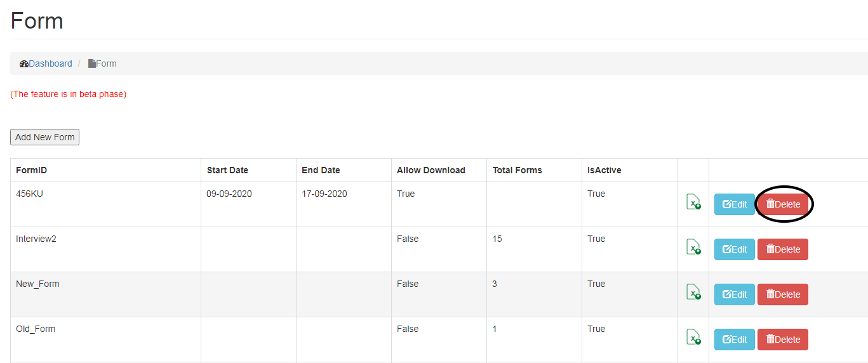Click Excel export icon for 456KU row
The image size is (868, 363).
[693, 202]
